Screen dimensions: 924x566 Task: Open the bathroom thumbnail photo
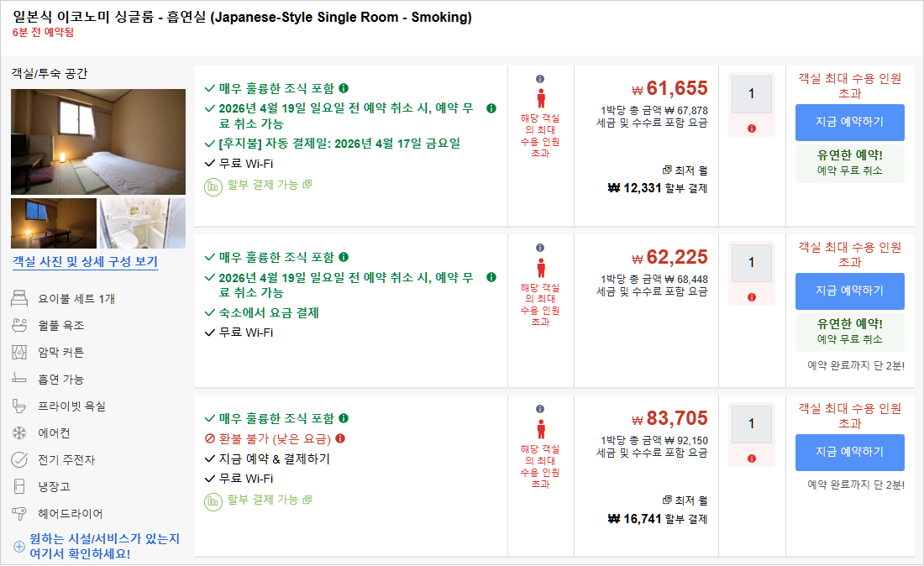[143, 223]
